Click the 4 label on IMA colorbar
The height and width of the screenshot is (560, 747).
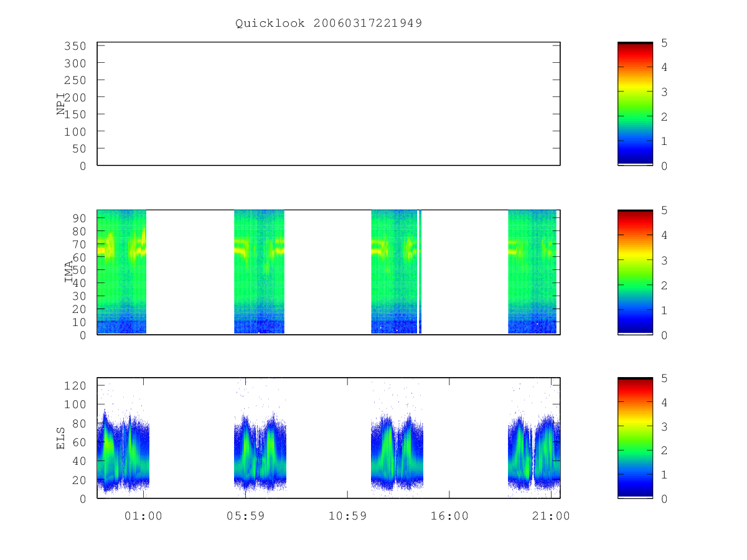(x=664, y=235)
